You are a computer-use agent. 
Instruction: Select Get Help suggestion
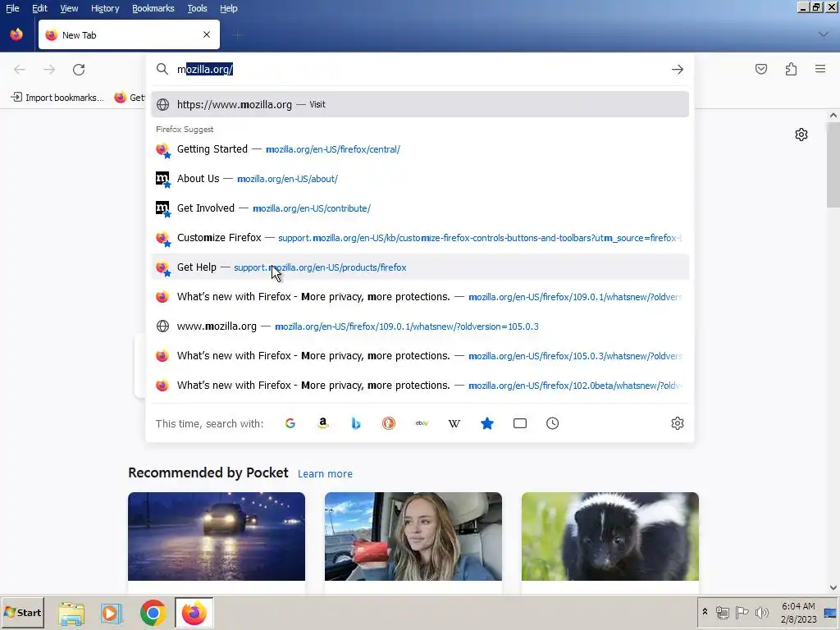pos(419,267)
